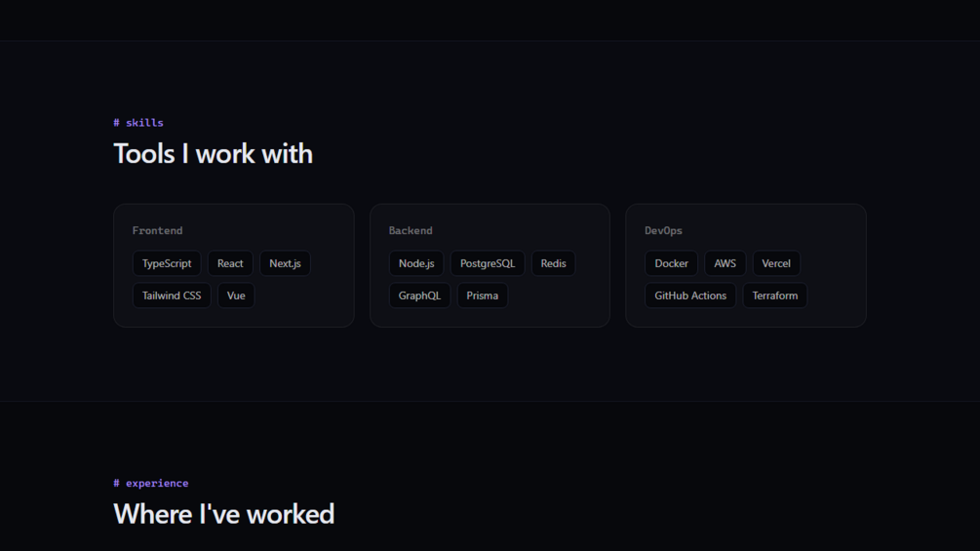
Task: Click the '# skills' section label
Action: coord(138,123)
